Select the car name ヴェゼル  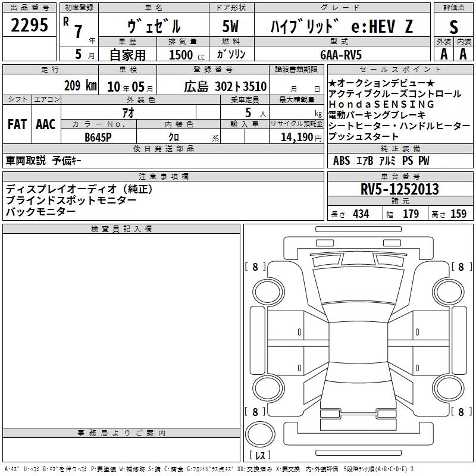pos(154,26)
